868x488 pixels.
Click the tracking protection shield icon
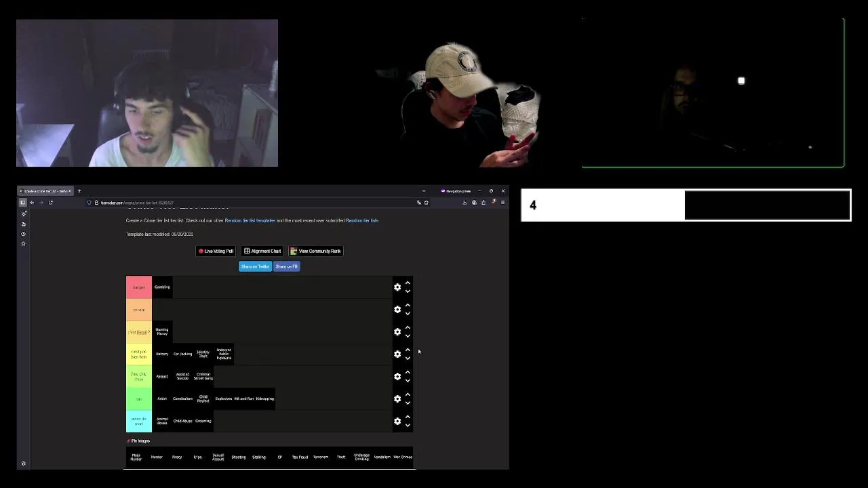(x=89, y=203)
